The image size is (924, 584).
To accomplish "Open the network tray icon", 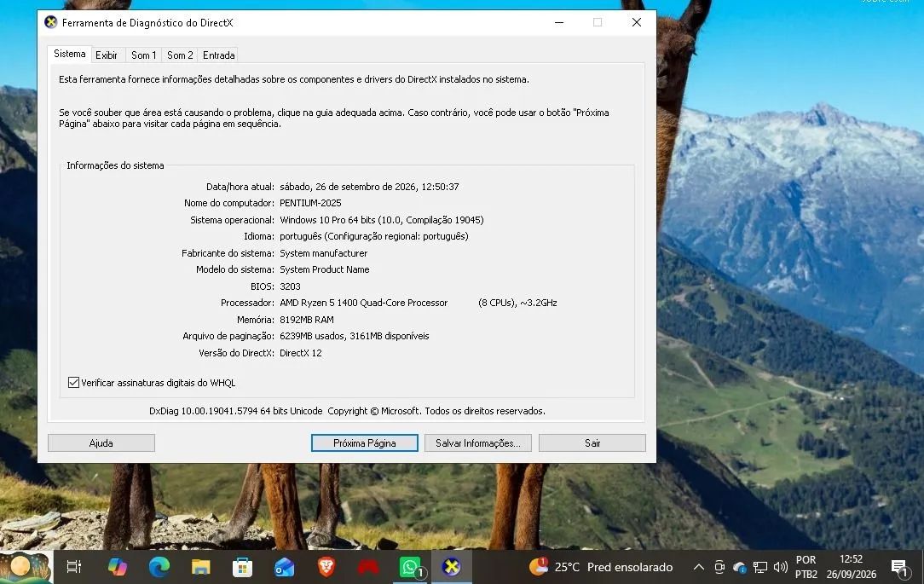I will click(x=760, y=568).
